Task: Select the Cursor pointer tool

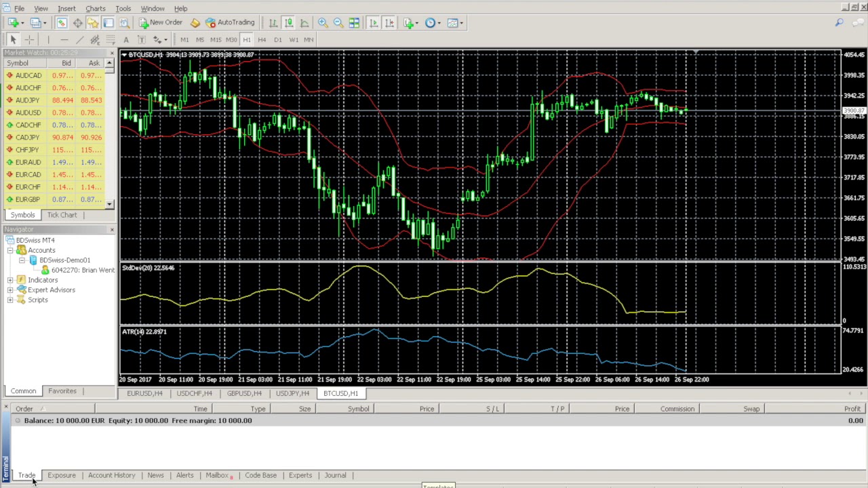Action: 13,39
